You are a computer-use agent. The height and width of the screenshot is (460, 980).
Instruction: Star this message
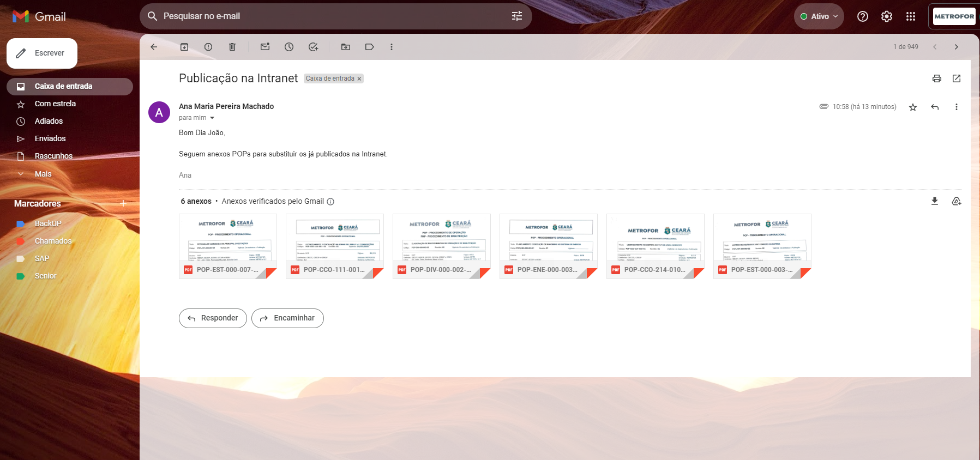click(913, 107)
